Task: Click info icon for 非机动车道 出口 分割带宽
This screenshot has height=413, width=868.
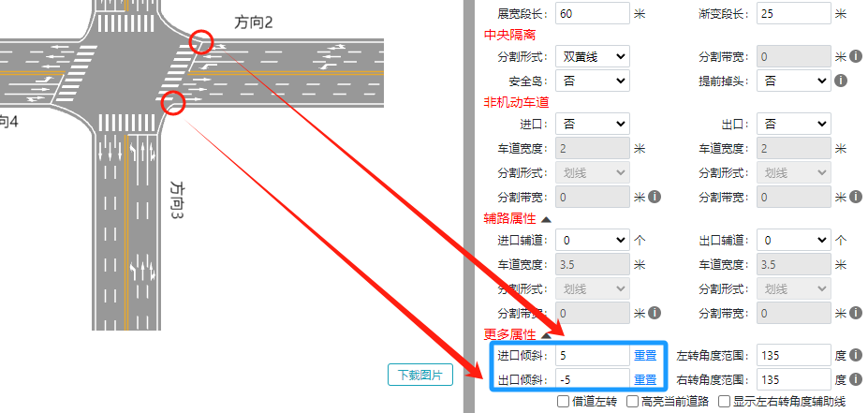Action: click(855, 197)
